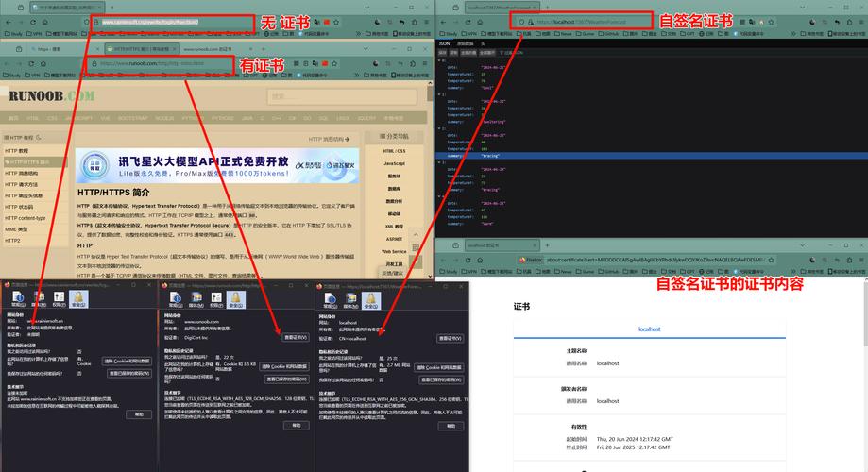This screenshot has height=472, width=868.
Task: Open General icon in runoob Page Info
Action: [x=176, y=299]
